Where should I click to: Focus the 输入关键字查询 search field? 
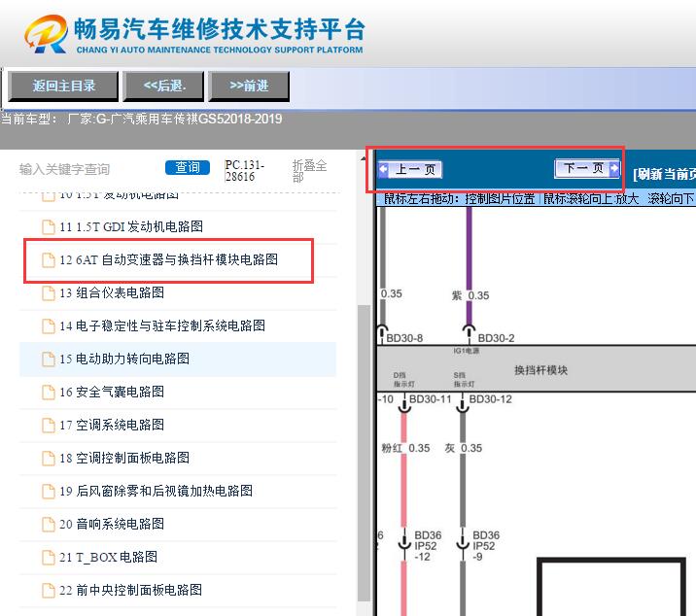[x=64, y=169]
